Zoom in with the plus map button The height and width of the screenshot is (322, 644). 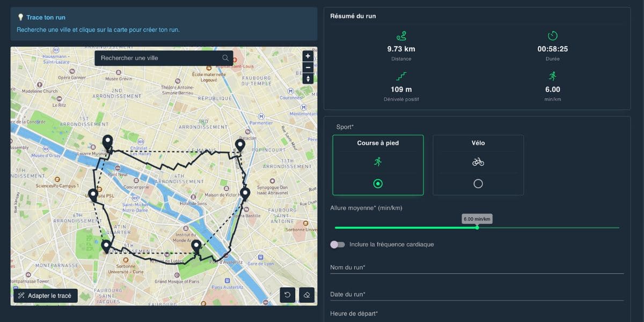coord(308,56)
